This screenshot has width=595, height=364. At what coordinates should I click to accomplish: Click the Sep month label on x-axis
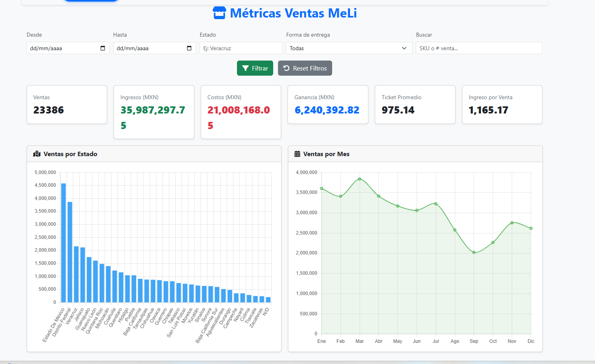click(x=474, y=341)
